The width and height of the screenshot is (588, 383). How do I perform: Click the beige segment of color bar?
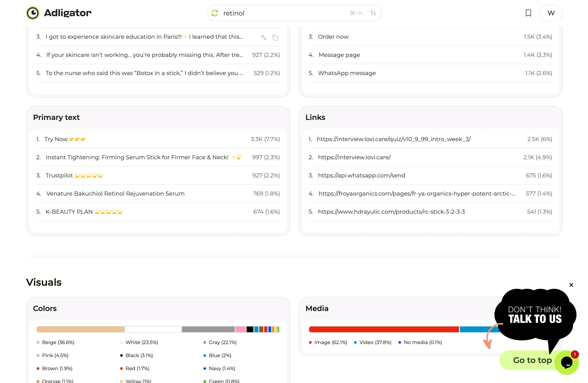80,329
